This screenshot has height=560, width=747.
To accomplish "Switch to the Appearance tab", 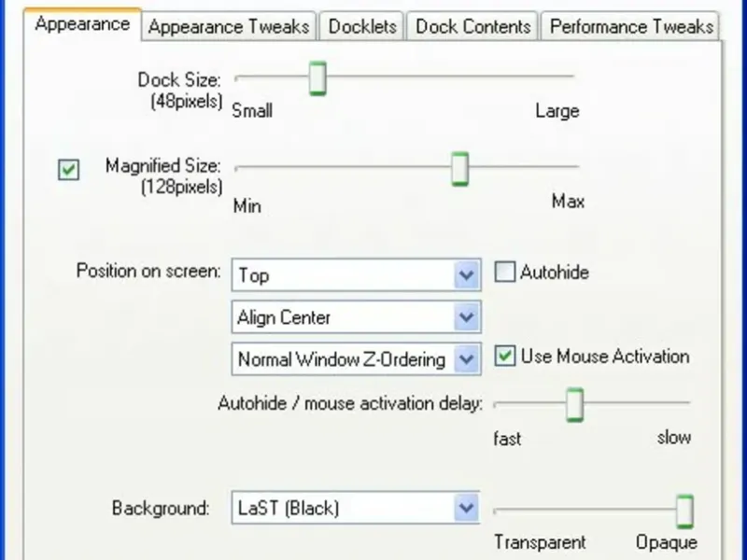I will point(82,24).
